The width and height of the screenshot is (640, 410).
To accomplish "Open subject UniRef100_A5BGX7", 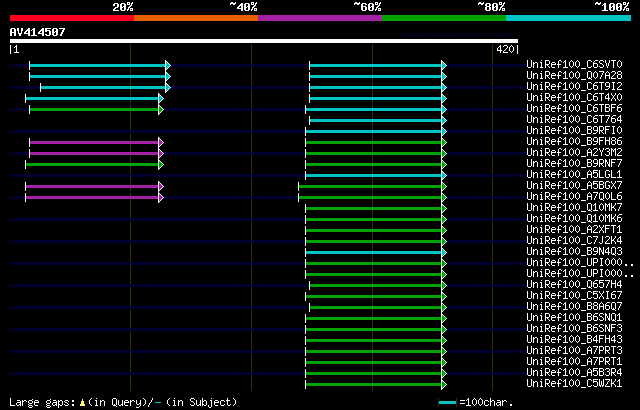I will click(x=574, y=186).
